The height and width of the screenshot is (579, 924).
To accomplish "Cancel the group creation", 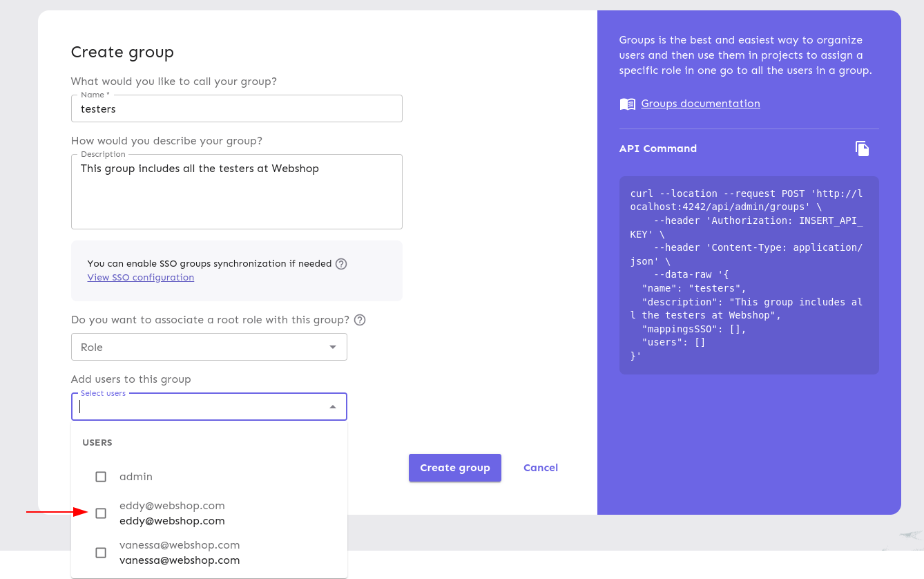I will 540,468.
